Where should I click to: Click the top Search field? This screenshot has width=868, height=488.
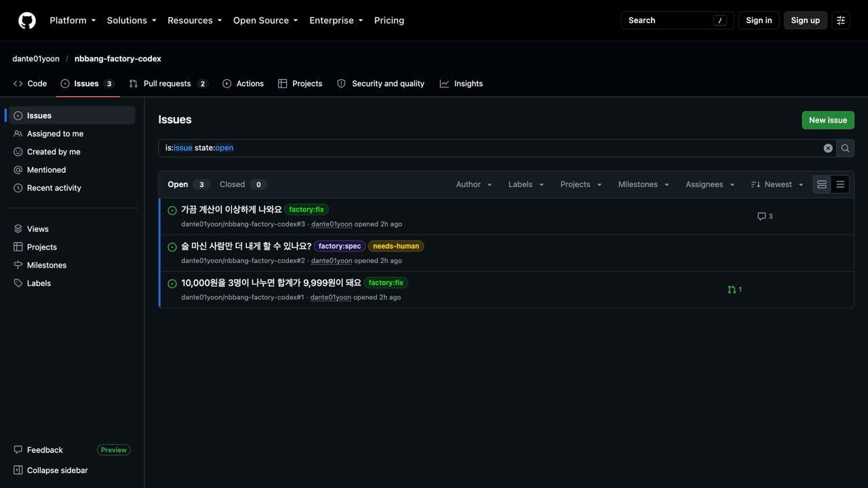pos(677,20)
